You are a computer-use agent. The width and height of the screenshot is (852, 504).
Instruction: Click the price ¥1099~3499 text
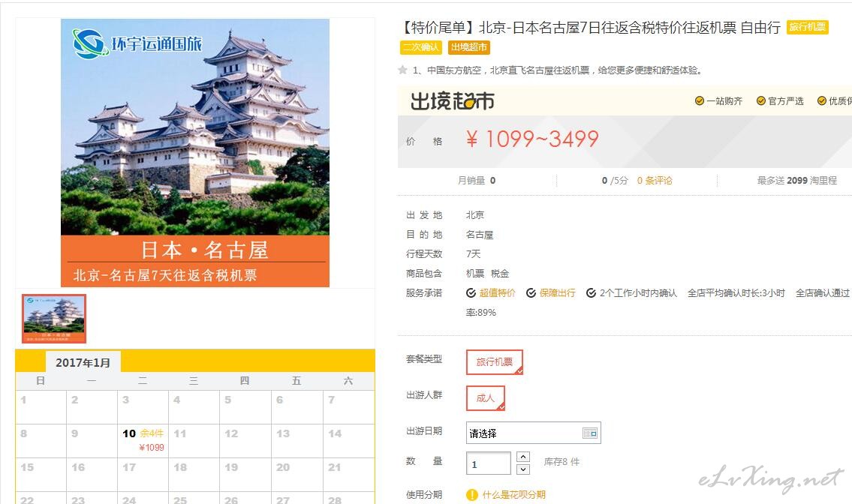point(532,139)
